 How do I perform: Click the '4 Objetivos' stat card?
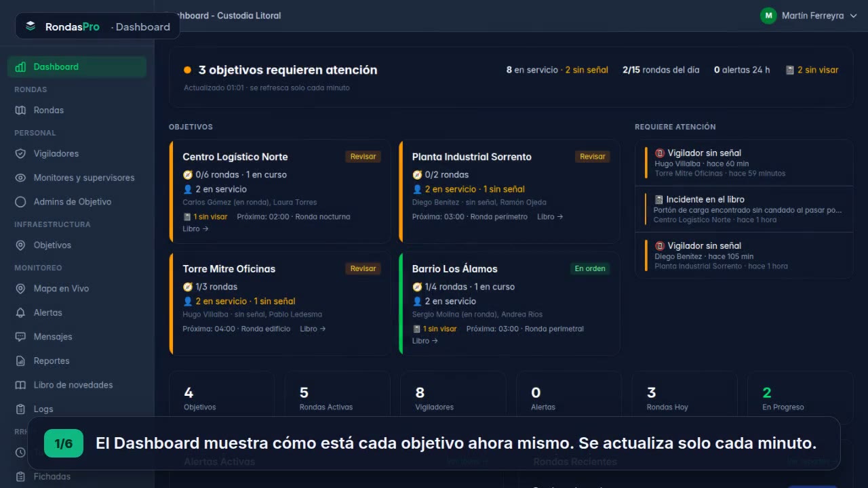tap(222, 398)
